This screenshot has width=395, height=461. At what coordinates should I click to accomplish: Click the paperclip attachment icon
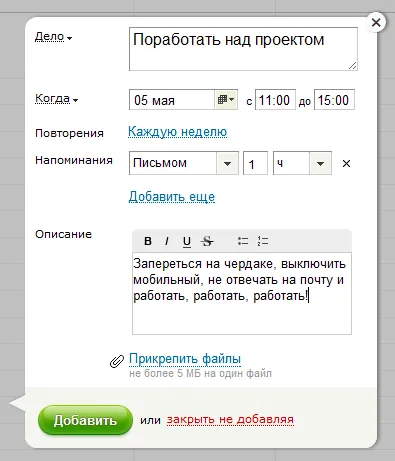pos(117,361)
